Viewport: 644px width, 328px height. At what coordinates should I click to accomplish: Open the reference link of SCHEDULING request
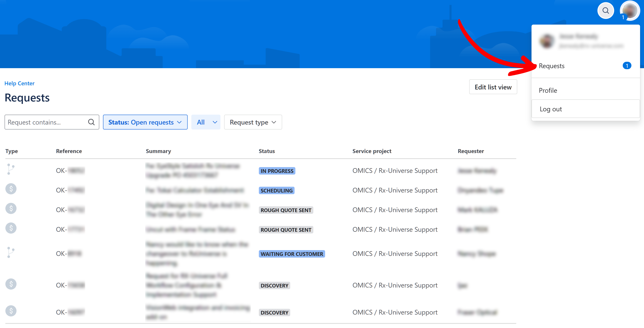[x=70, y=190]
